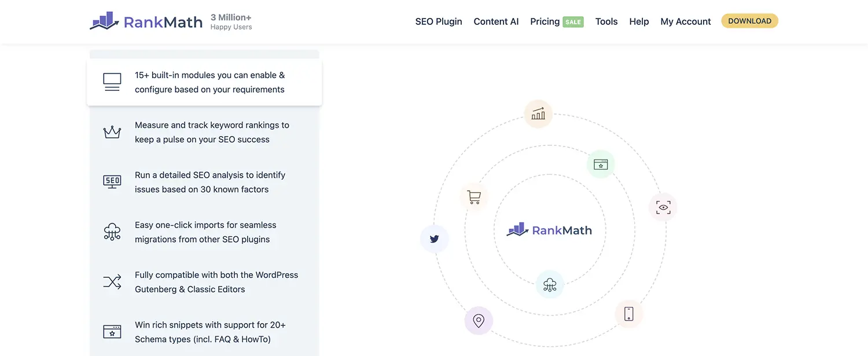Select 'Easy one-click imports' feature
The width and height of the screenshot is (868, 356).
coord(204,232)
